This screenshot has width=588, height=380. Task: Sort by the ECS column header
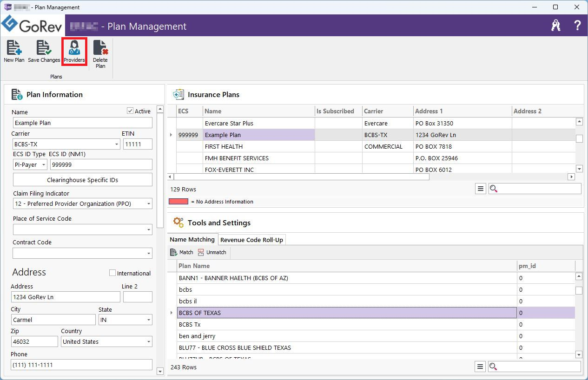pyautogui.click(x=189, y=111)
